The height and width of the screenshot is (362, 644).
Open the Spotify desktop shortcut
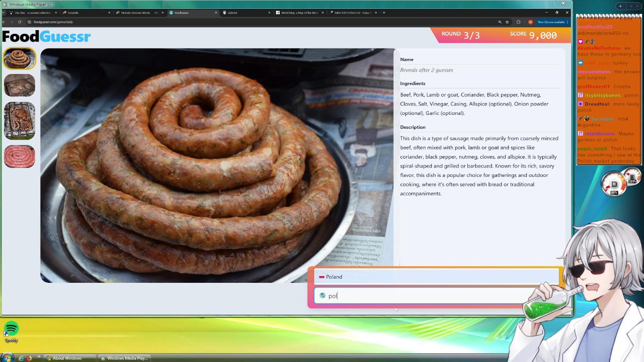coord(11,331)
